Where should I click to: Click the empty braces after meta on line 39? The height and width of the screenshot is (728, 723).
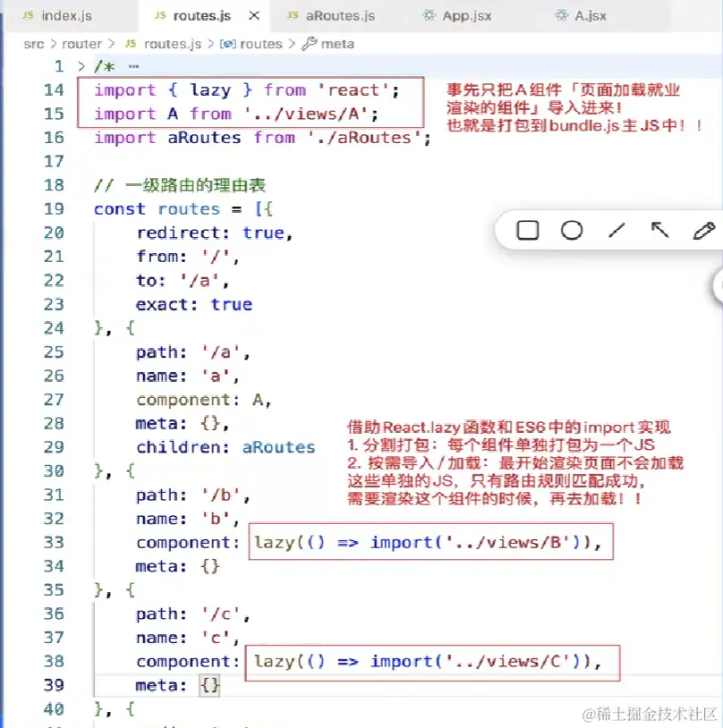point(210,686)
